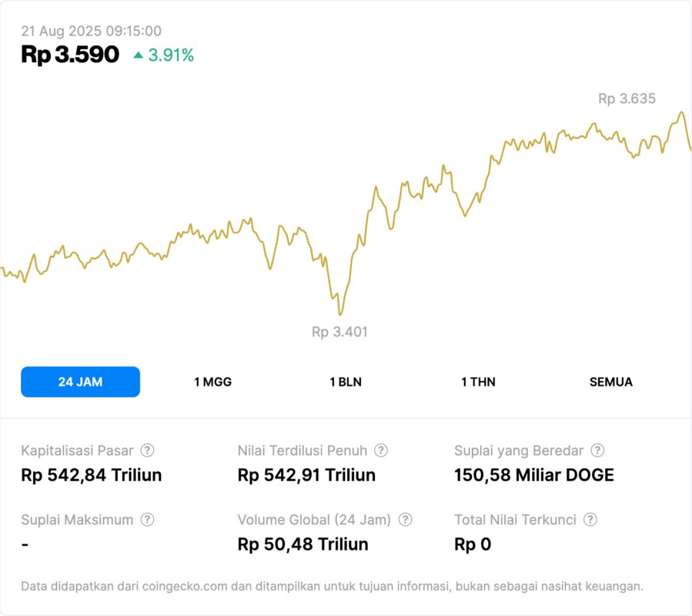This screenshot has width=692, height=616.
Task: Select the SEMUA time range
Action: pyautogui.click(x=611, y=382)
